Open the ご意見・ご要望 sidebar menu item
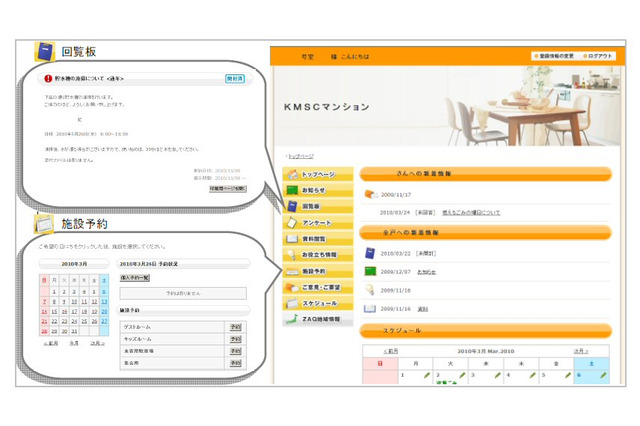 point(318,287)
